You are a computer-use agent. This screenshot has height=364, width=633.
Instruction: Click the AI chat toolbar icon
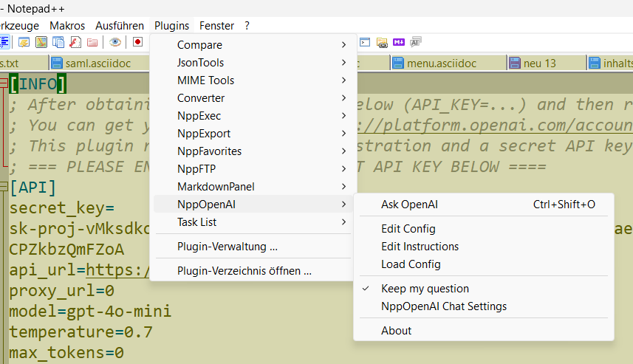pos(416,42)
